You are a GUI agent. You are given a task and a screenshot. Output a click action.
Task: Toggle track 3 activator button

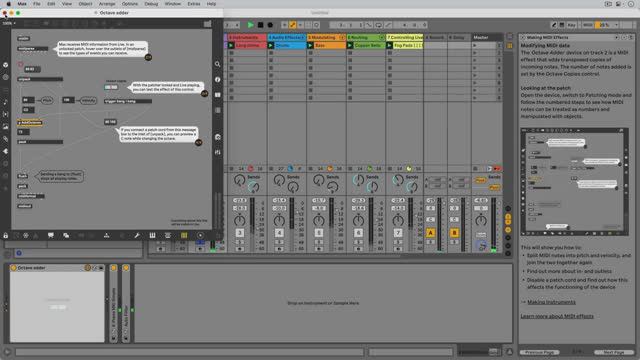(240, 233)
